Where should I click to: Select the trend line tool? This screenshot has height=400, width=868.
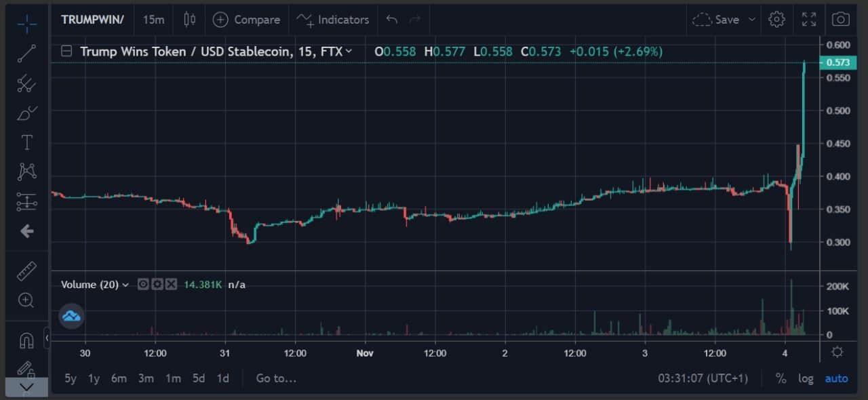pyautogui.click(x=27, y=54)
